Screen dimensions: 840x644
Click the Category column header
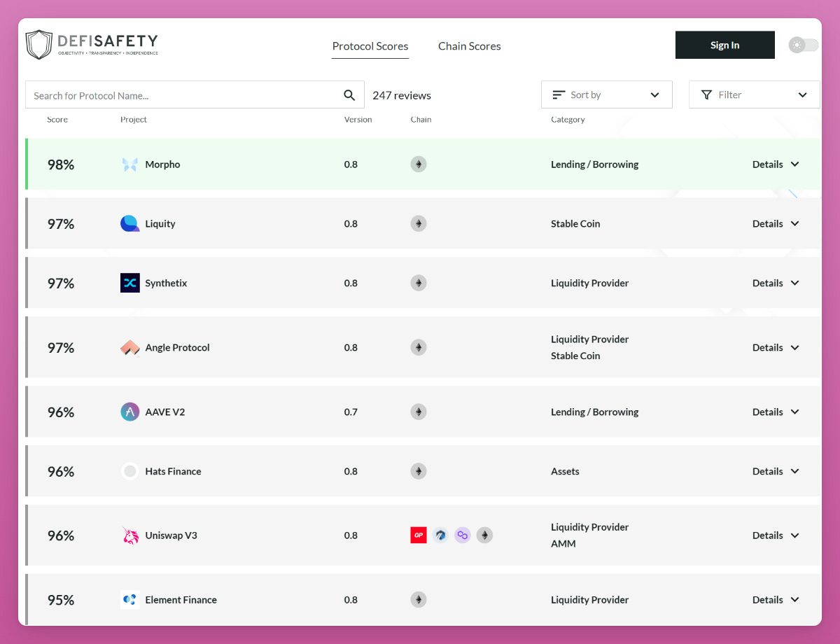[x=568, y=120]
